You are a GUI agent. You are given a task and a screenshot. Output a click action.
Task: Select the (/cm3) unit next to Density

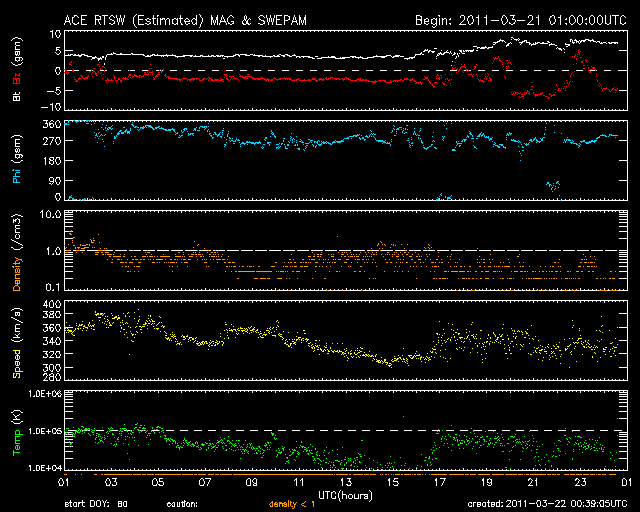(17, 232)
